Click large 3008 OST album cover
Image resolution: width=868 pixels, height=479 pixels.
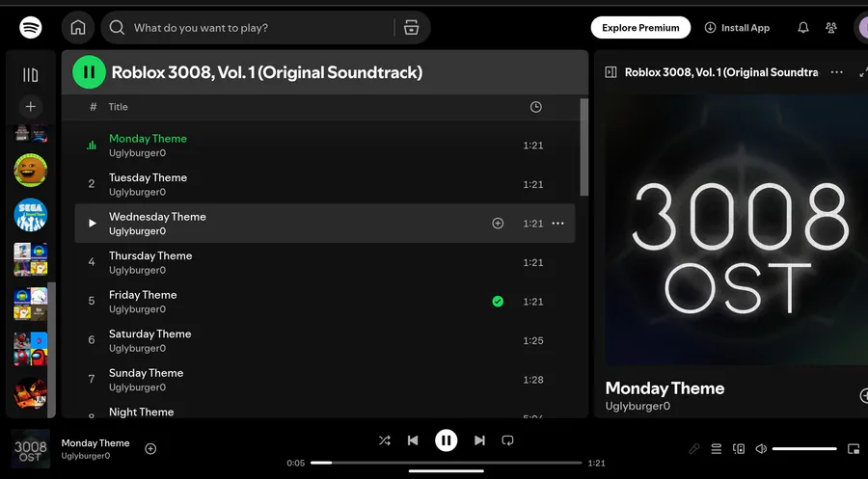(x=736, y=229)
